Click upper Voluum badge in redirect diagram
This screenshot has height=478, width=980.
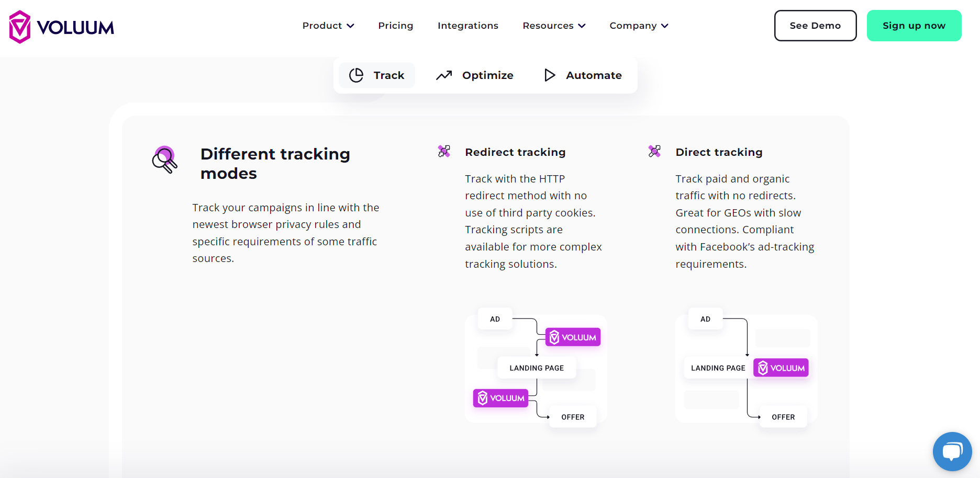coord(573,337)
